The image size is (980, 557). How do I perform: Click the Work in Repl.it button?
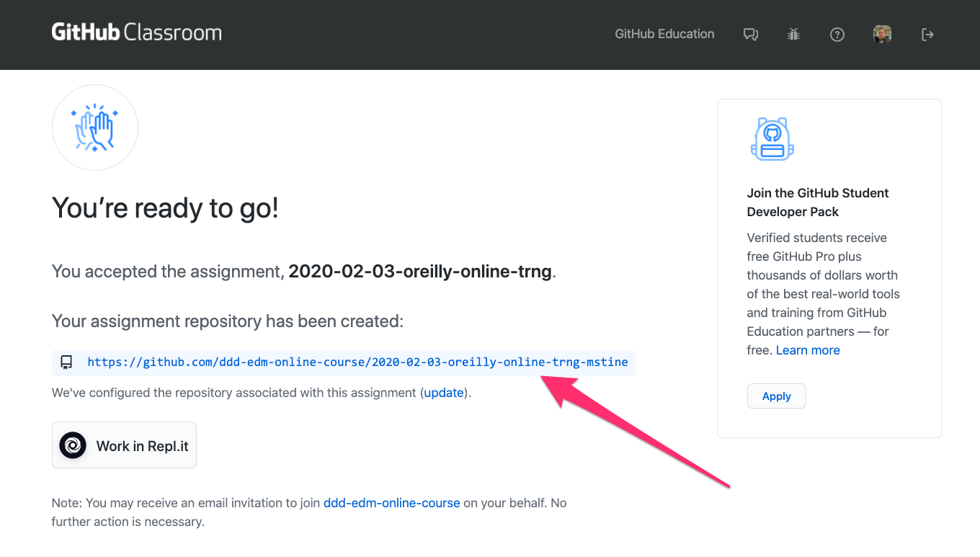[124, 445]
